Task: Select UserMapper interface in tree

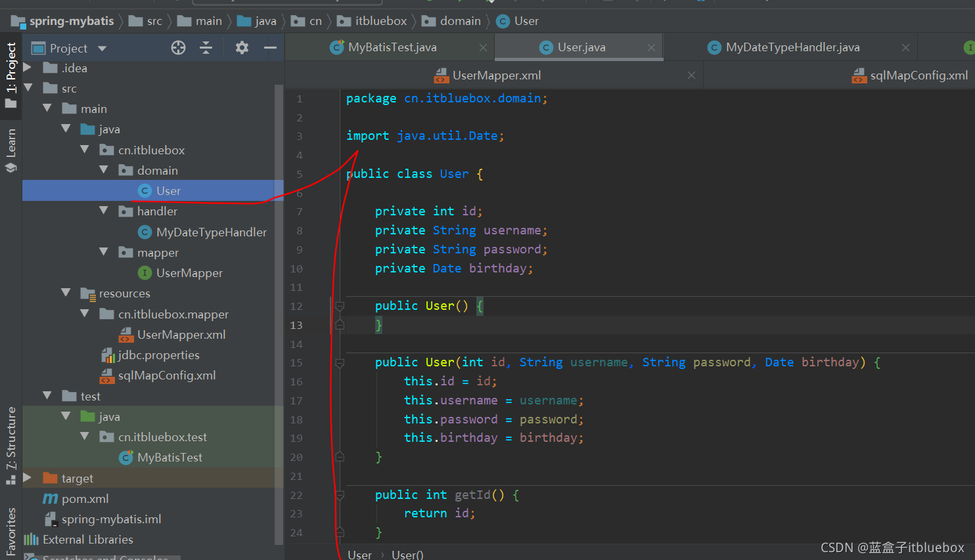Action: point(180,272)
